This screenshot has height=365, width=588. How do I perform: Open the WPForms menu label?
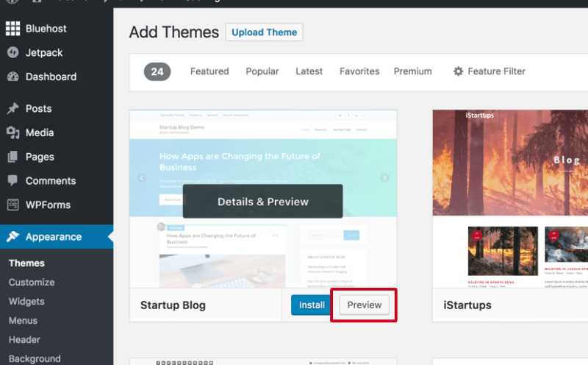click(48, 205)
